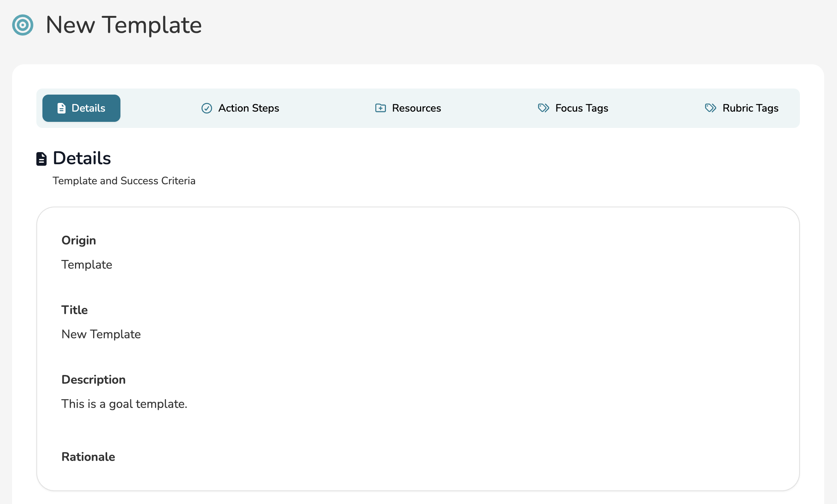This screenshot has width=837, height=504.
Task: Select the Rubric Tags tab
Action: pos(750,108)
